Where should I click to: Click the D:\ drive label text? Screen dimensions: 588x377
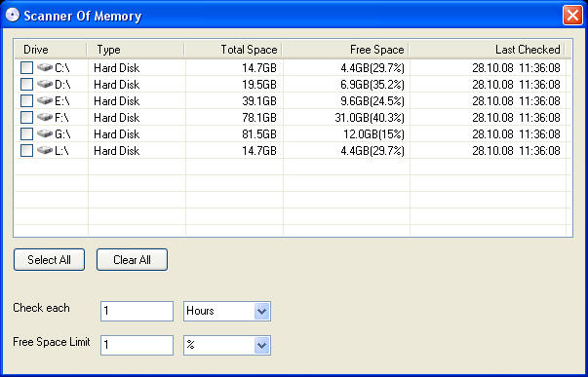click(x=62, y=85)
